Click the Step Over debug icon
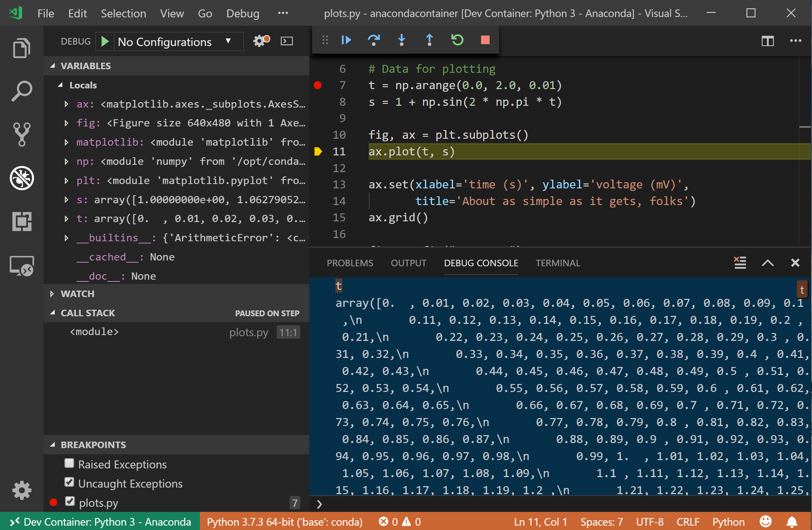The height and width of the screenshot is (530, 812). click(x=373, y=40)
